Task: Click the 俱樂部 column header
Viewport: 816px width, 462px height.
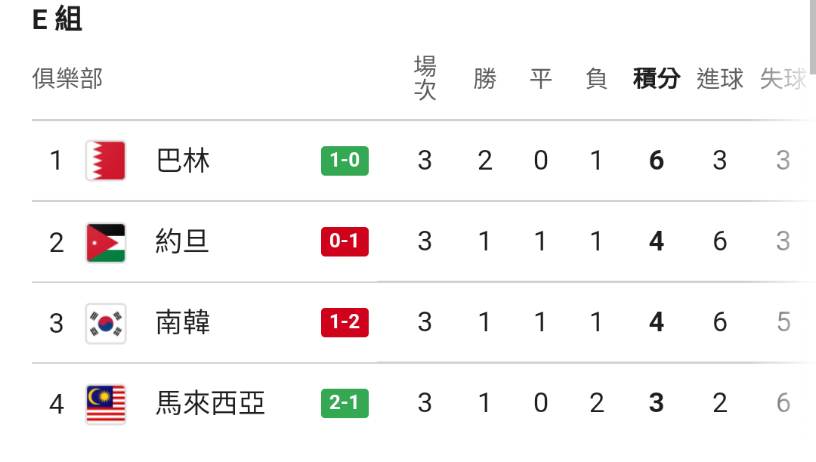Action: pos(67,79)
